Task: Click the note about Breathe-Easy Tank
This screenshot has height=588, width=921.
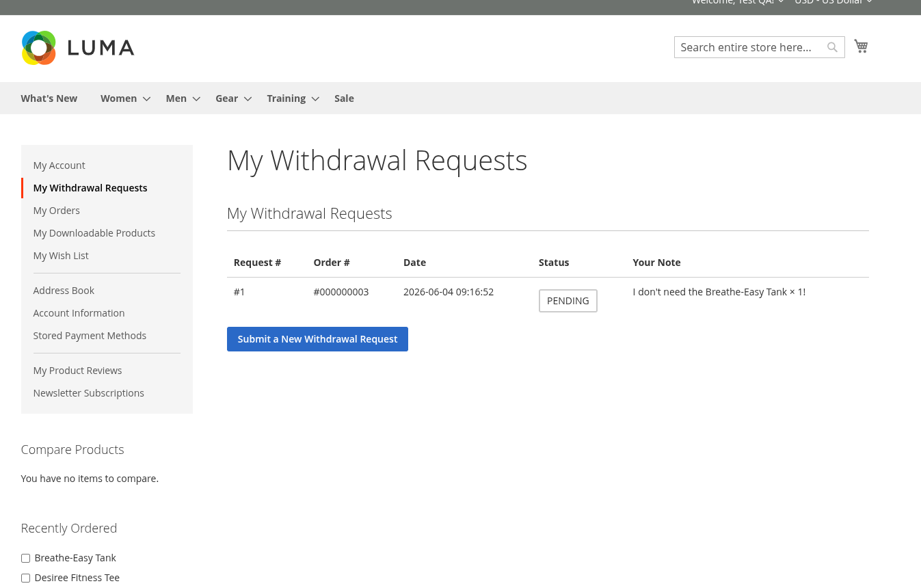Action: 719,292
